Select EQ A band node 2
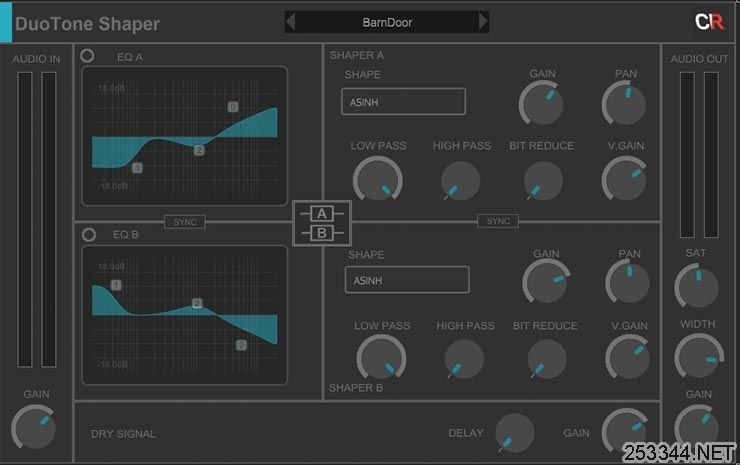This screenshot has width=740, height=465. (199, 150)
